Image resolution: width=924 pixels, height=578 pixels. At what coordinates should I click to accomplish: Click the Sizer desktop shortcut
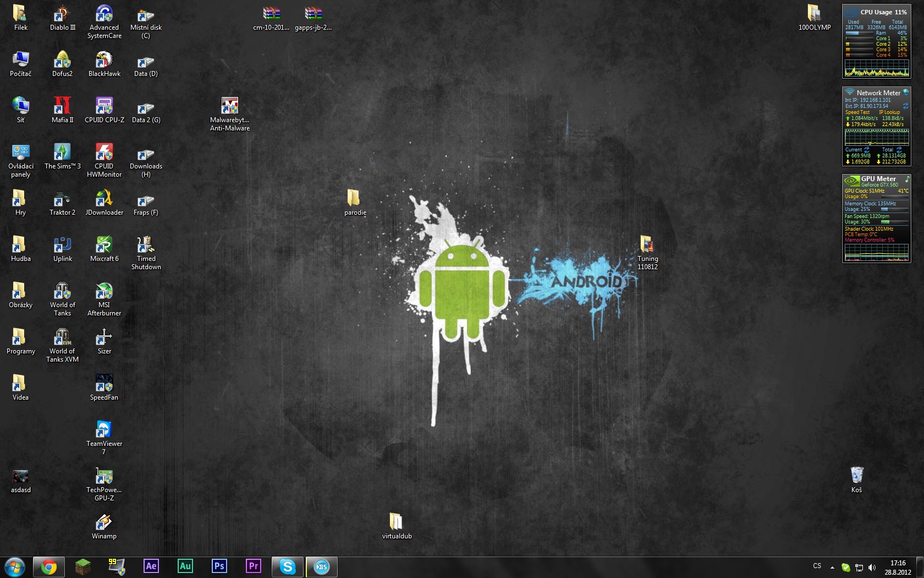[x=105, y=341]
